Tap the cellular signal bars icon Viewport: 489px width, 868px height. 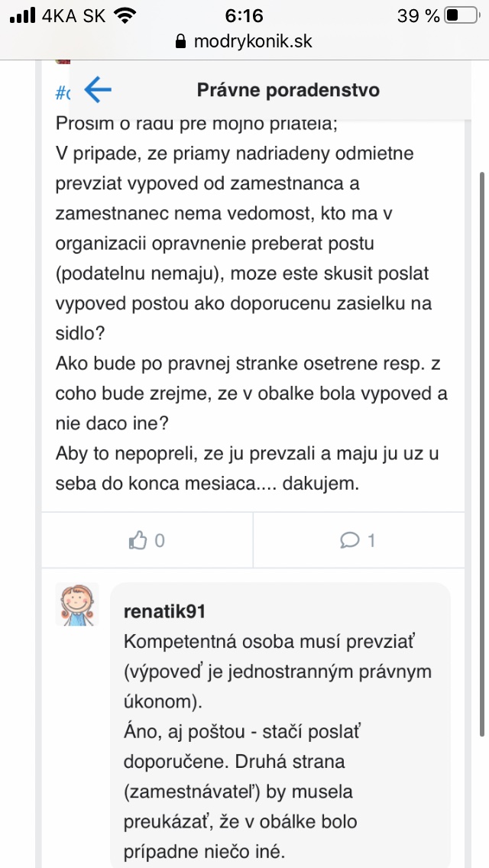click(x=23, y=15)
